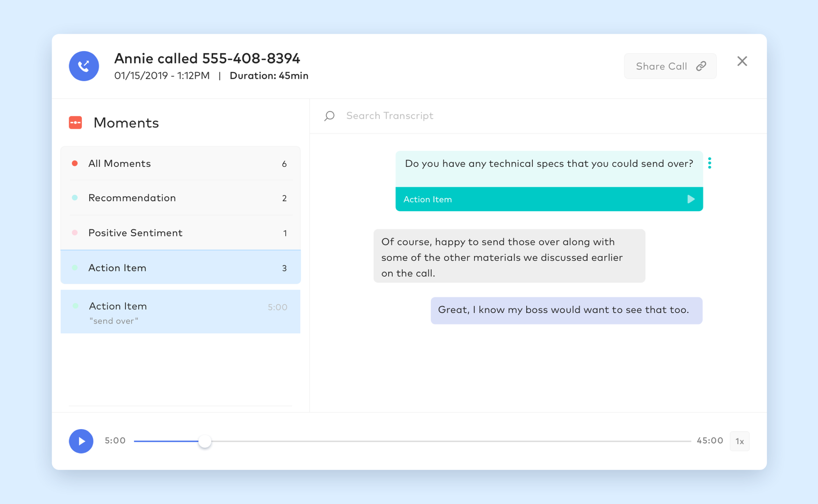Click the search magnifier icon
The image size is (818, 504).
[330, 116]
